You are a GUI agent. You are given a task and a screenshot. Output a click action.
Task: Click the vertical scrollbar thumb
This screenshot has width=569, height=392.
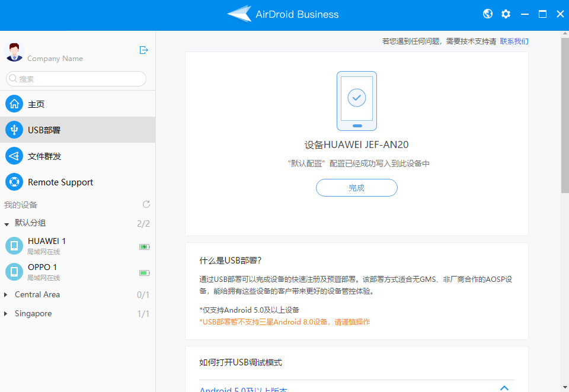click(565, 115)
